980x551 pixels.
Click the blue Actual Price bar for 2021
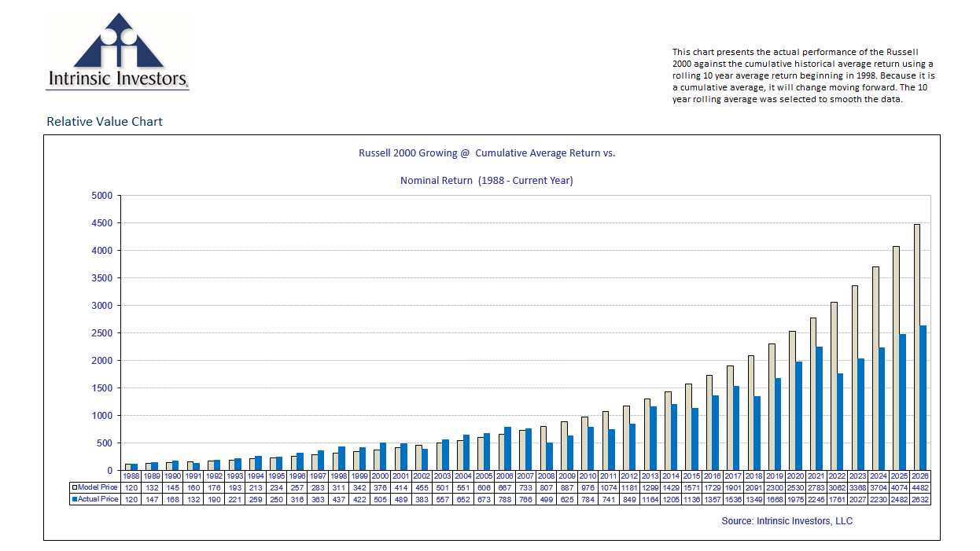coord(820,409)
